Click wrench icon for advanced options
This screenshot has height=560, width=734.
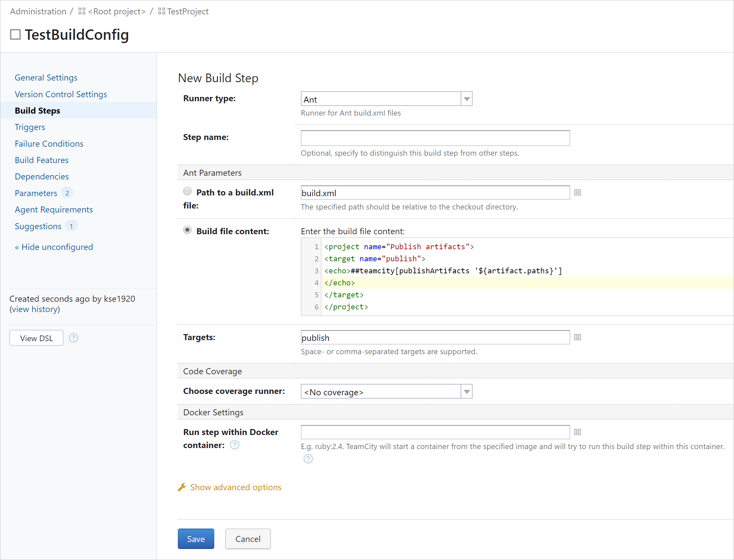point(182,487)
